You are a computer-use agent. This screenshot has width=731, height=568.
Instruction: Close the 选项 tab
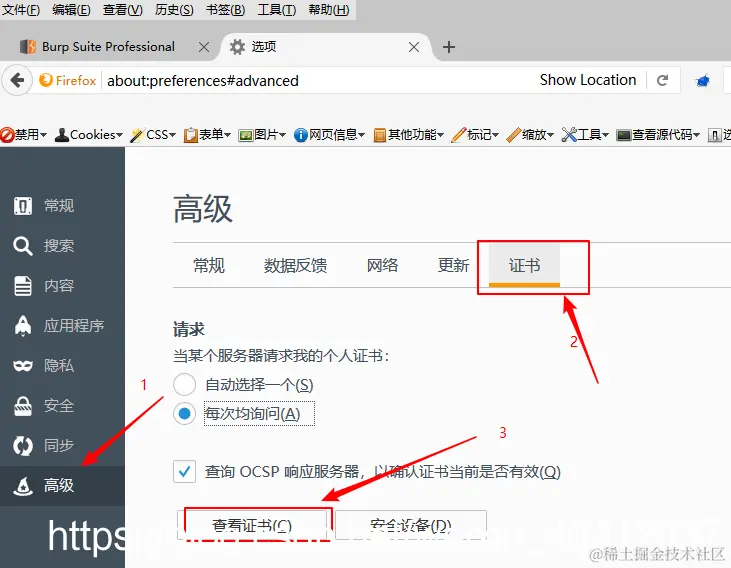[x=414, y=47]
